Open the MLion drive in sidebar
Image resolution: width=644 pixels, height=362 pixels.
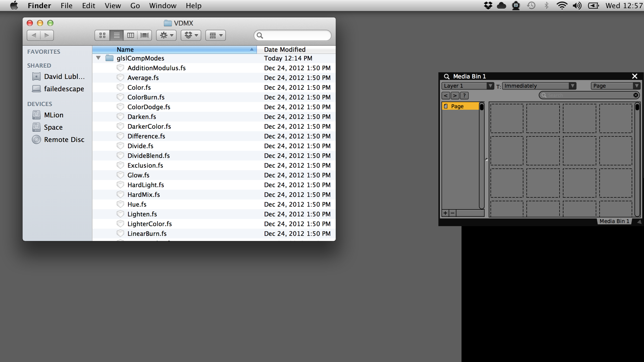click(x=48, y=115)
